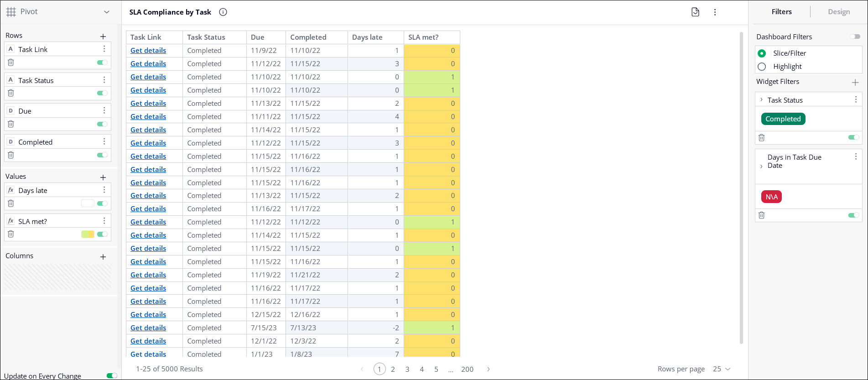The image size is (868, 380).
Task: Click the Pivot grid icon
Action: click(x=11, y=12)
